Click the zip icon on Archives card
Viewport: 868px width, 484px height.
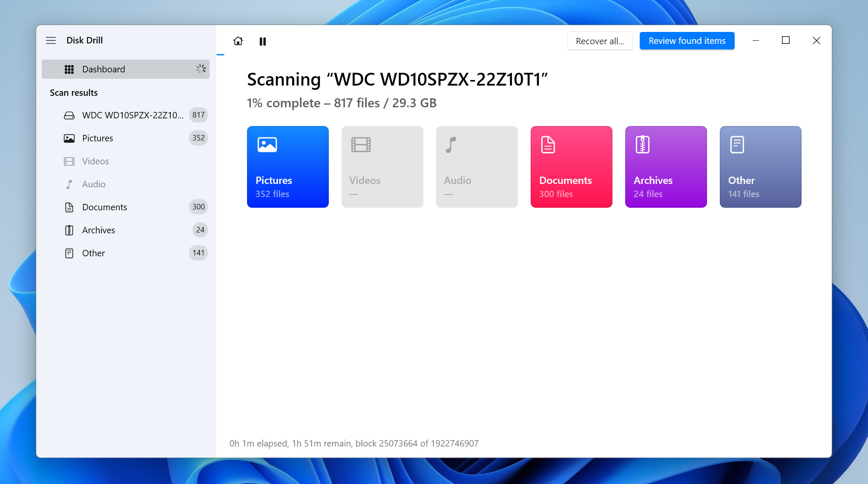642,145
